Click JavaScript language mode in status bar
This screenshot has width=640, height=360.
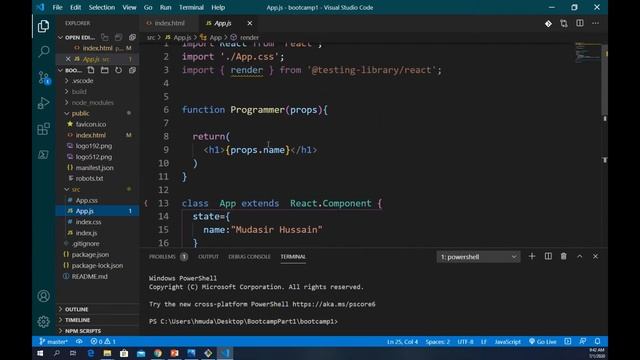pyautogui.click(x=507, y=341)
